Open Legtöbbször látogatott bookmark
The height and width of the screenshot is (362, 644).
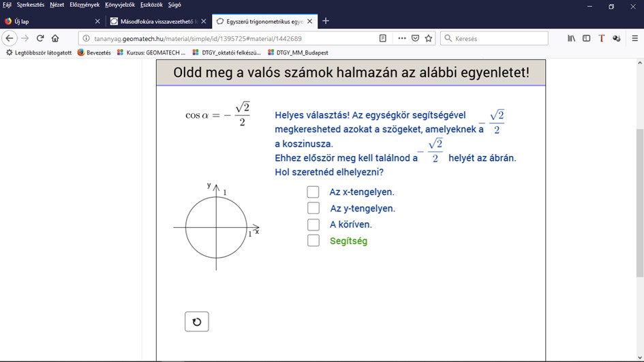39,52
